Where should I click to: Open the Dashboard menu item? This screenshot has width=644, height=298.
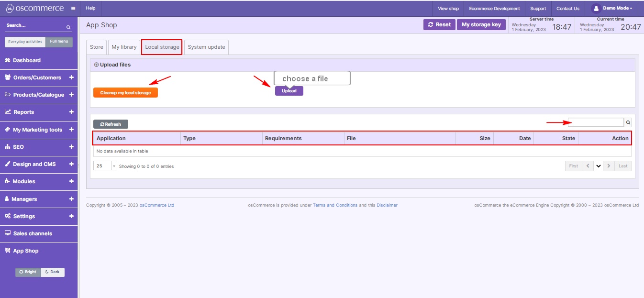coord(39,60)
